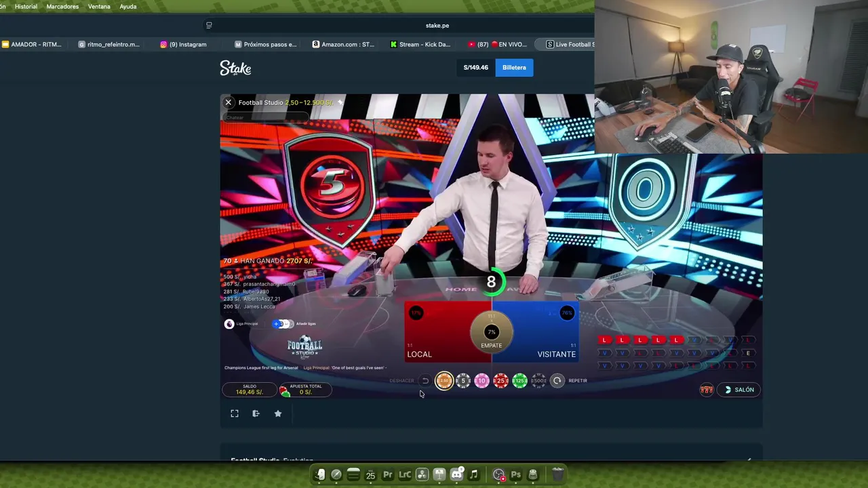This screenshot has height=488, width=868.
Task: Select the orange 2,50 chip
Action: click(443, 381)
